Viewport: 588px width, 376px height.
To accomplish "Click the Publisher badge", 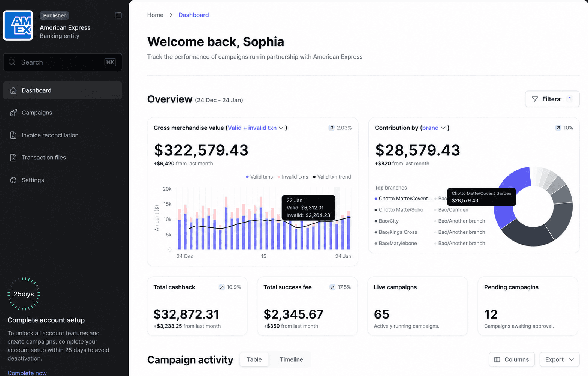I will coord(54,15).
